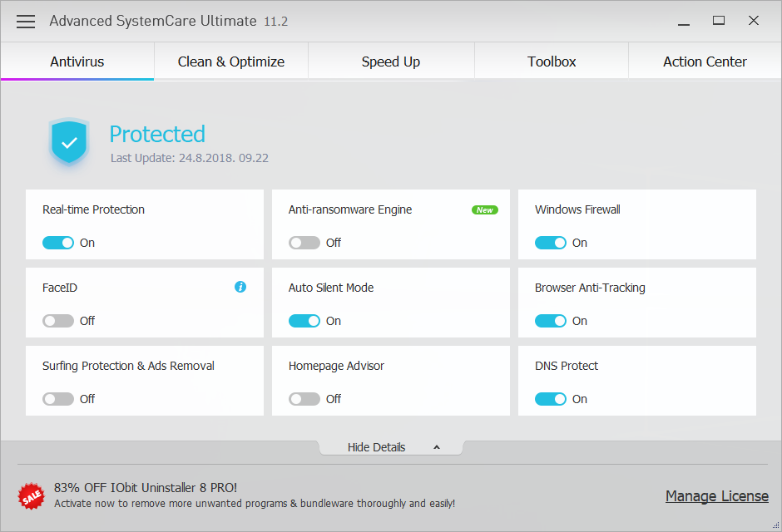Click the blue Protected shield icon
Viewport: 782px width, 532px height.
69,142
